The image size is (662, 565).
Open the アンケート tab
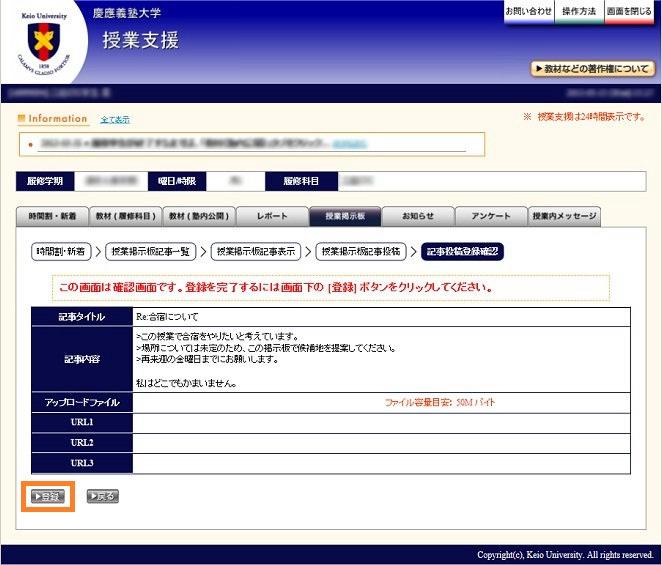[491, 217]
